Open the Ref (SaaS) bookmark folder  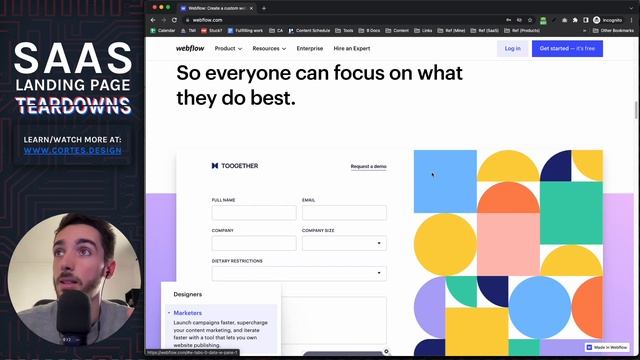tap(485, 31)
